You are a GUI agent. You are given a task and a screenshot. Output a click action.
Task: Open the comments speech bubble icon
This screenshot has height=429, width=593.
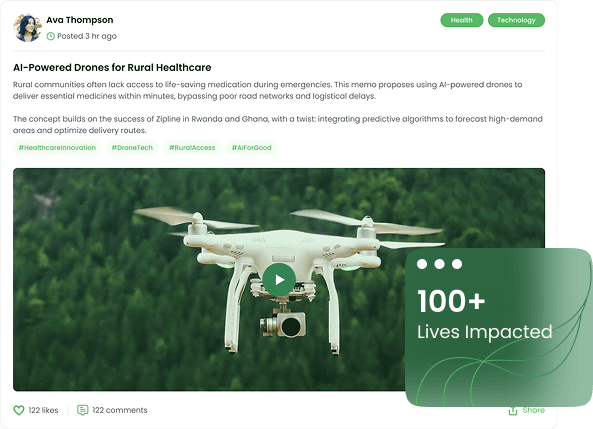coord(82,410)
